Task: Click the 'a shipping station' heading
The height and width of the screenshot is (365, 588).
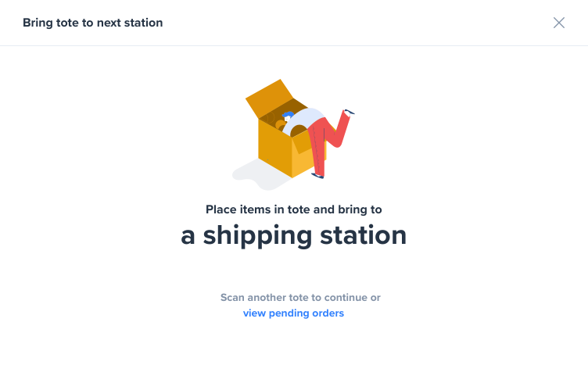Action: click(294, 236)
